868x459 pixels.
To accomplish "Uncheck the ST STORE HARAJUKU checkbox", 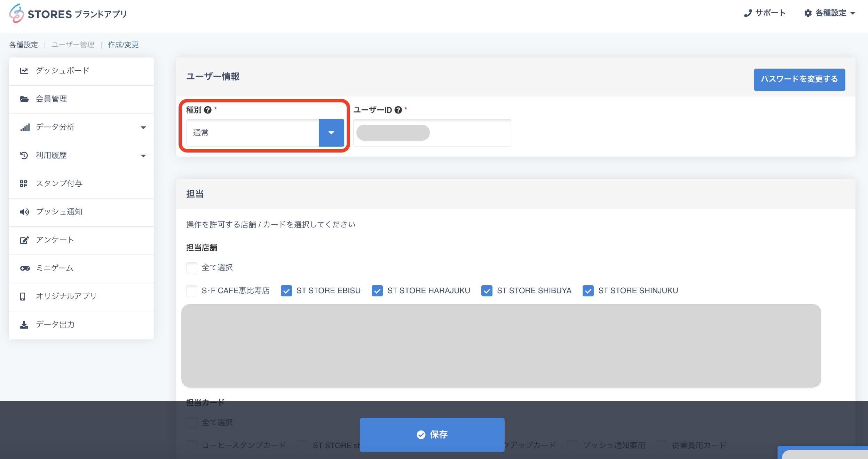I will coord(377,290).
